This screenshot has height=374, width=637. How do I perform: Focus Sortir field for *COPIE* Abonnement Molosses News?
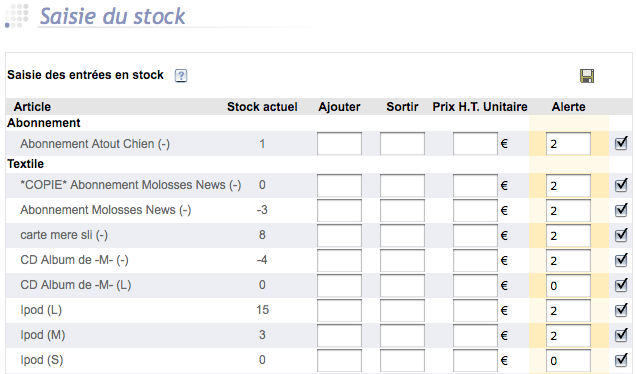click(x=402, y=186)
